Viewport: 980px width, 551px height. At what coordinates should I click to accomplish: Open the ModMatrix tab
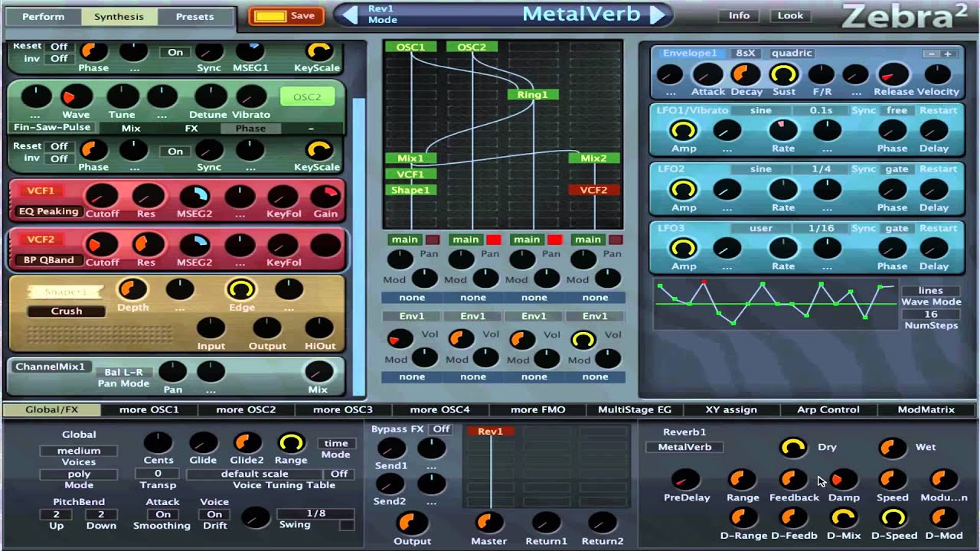(926, 409)
